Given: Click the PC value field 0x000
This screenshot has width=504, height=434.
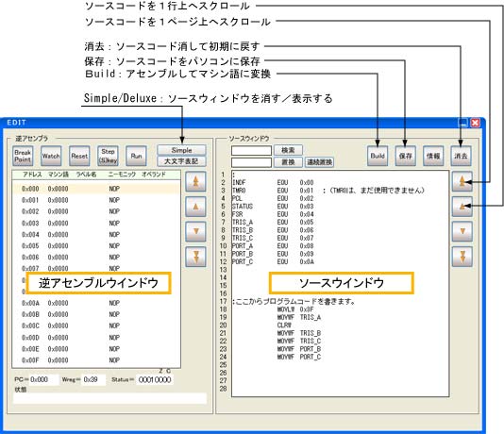Looking at the screenshot, I should 44,379.
